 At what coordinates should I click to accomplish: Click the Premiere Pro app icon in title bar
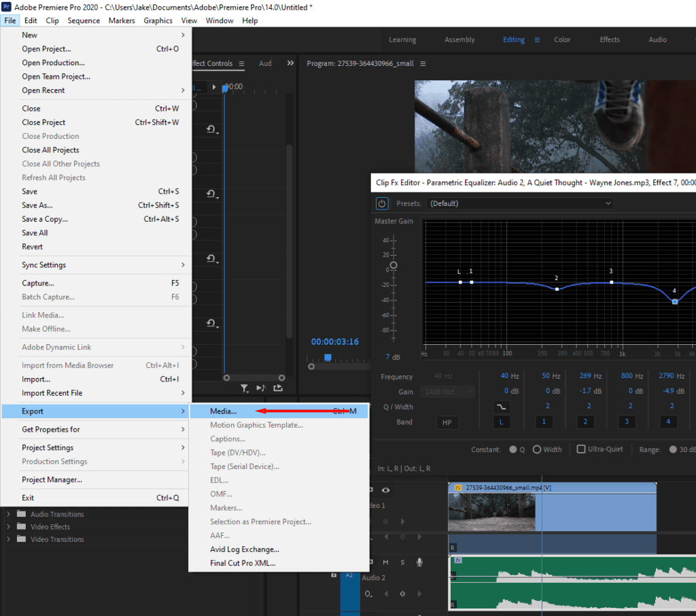tap(7, 7)
